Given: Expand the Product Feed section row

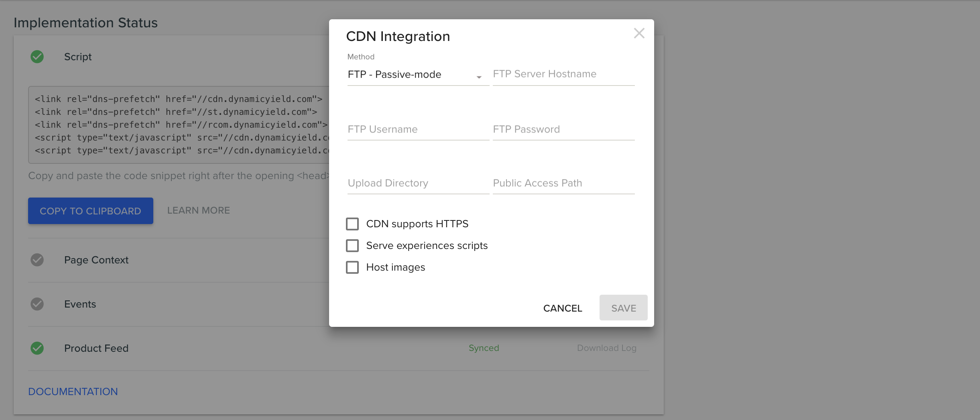Looking at the screenshot, I should pos(339,349).
